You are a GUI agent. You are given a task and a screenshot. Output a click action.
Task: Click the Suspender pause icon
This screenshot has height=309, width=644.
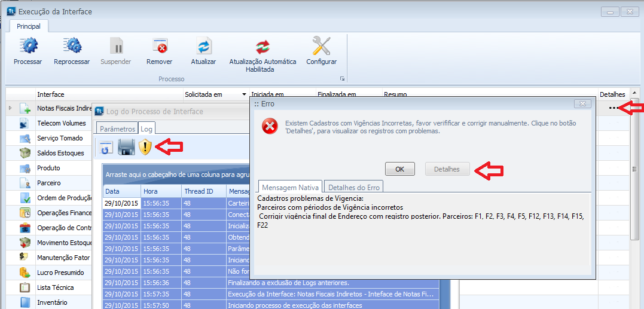tap(116, 46)
